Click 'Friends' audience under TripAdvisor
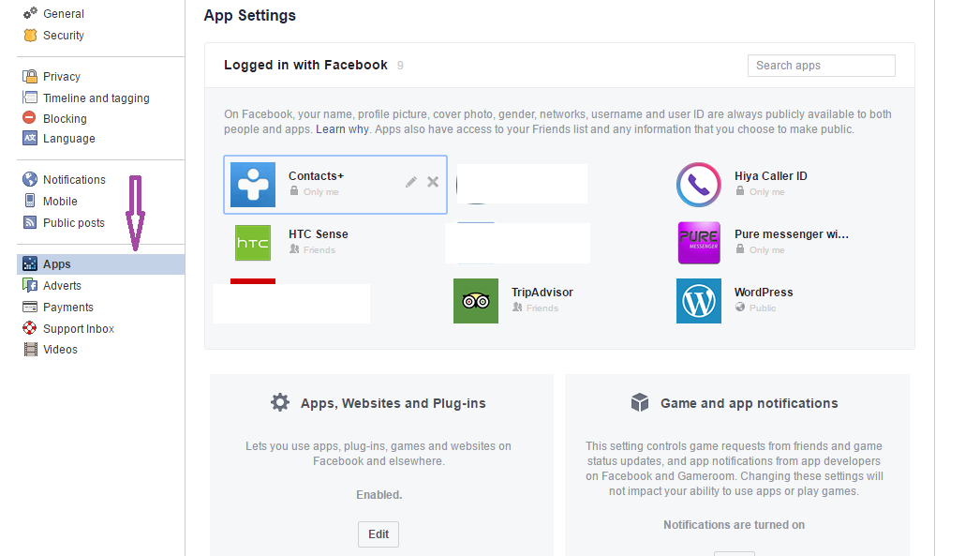 [x=542, y=308]
